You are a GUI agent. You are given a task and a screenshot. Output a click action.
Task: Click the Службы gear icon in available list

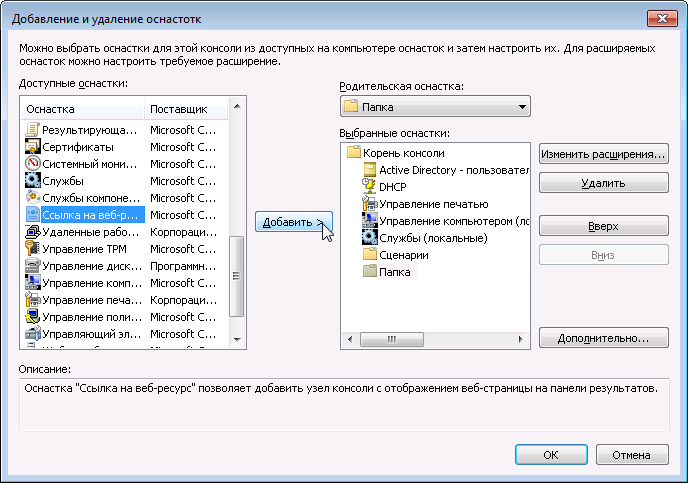pyautogui.click(x=33, y=181)
